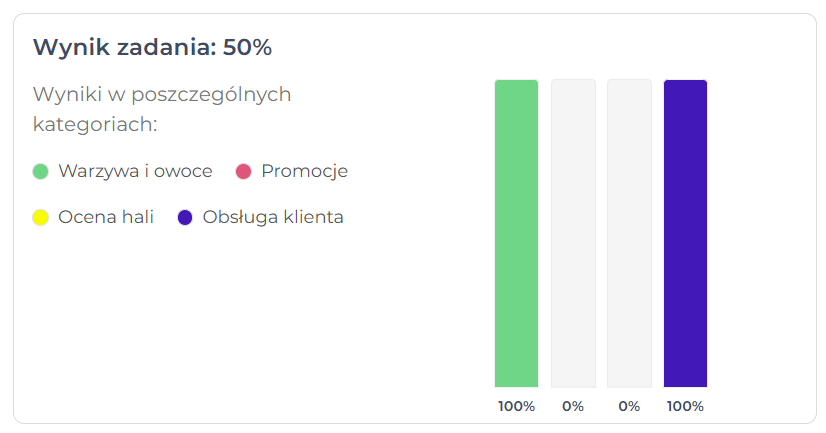
Task: Click the 100% label under the purple bar
Action: coord(685,406)
